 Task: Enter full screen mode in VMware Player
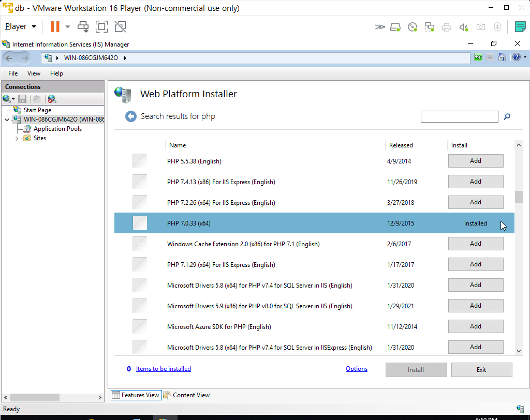[102, 27]
